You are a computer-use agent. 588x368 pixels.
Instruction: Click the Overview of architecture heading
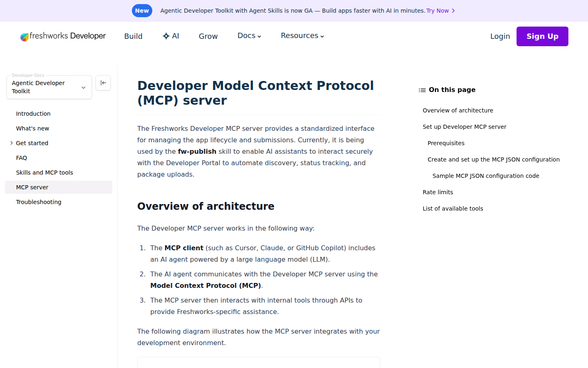(x=206, y=206)
